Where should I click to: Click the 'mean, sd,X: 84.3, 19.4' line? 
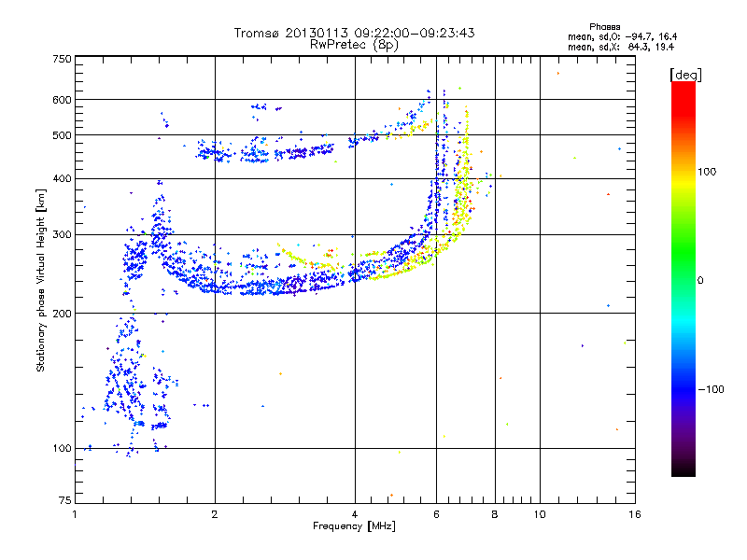[x=621, y=47]
